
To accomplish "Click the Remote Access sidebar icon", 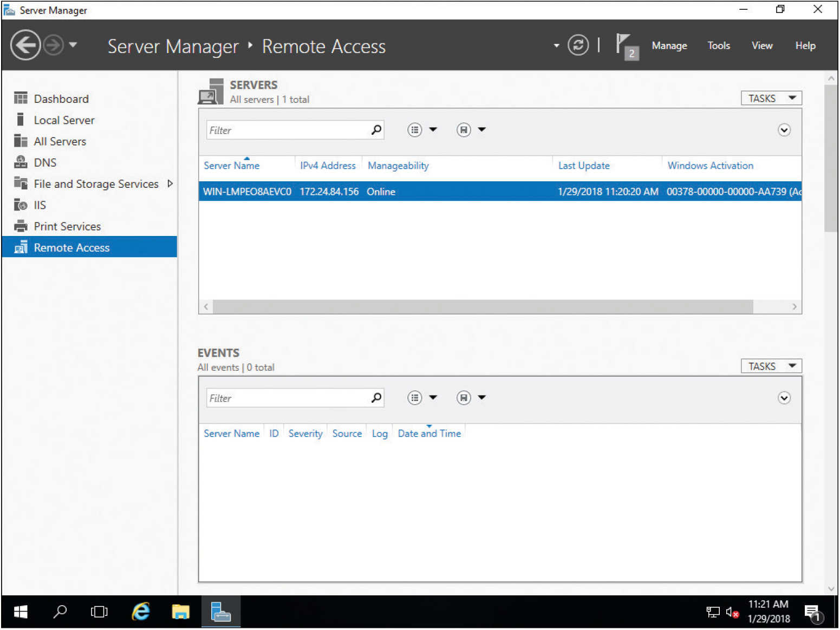I will [21, 247].
